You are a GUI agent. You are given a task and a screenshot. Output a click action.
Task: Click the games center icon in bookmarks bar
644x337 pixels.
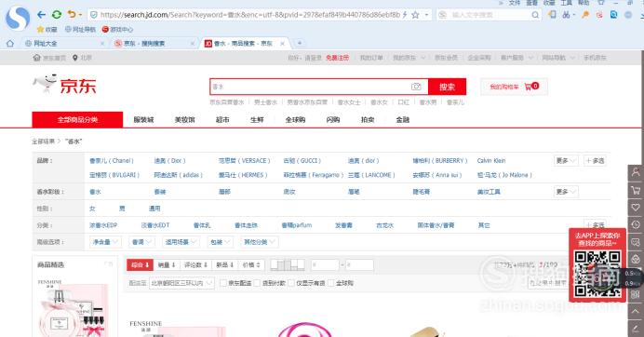coord(105,29)
